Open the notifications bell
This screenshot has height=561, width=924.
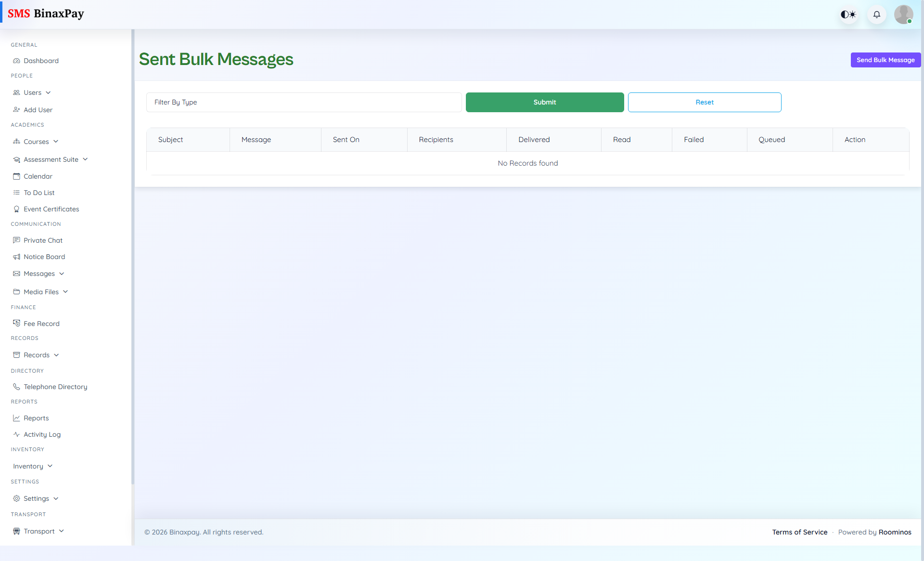pos(876,14)
